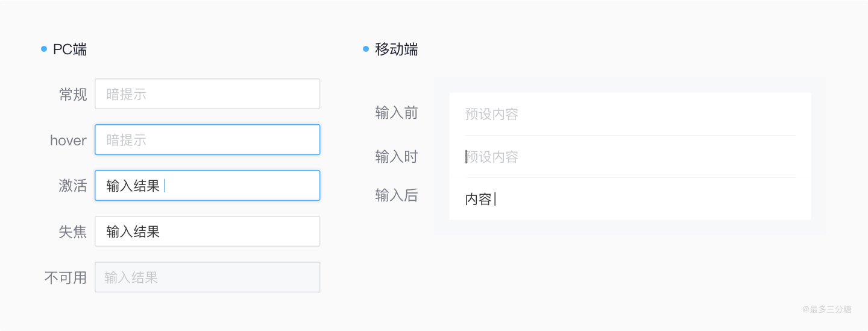Select the 失焦 input field
The height and width of the screenshot is (331, 868).
207,232
